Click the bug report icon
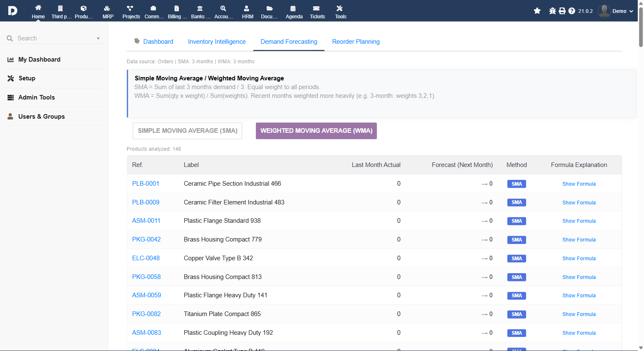Viewport: 644px width, 351px height. [552, 11]
